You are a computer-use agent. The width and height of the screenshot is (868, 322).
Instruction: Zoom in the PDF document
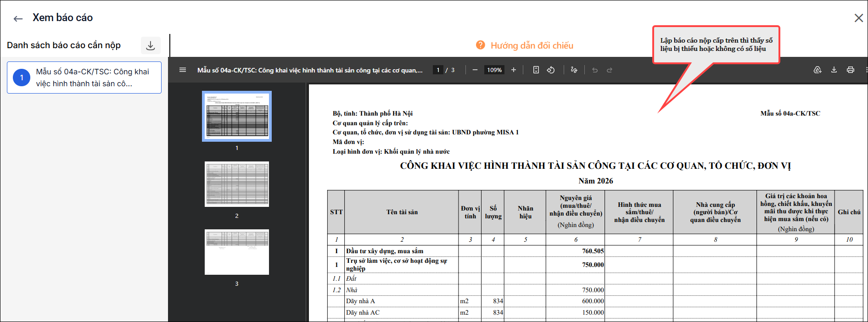[x=514, y=70]
